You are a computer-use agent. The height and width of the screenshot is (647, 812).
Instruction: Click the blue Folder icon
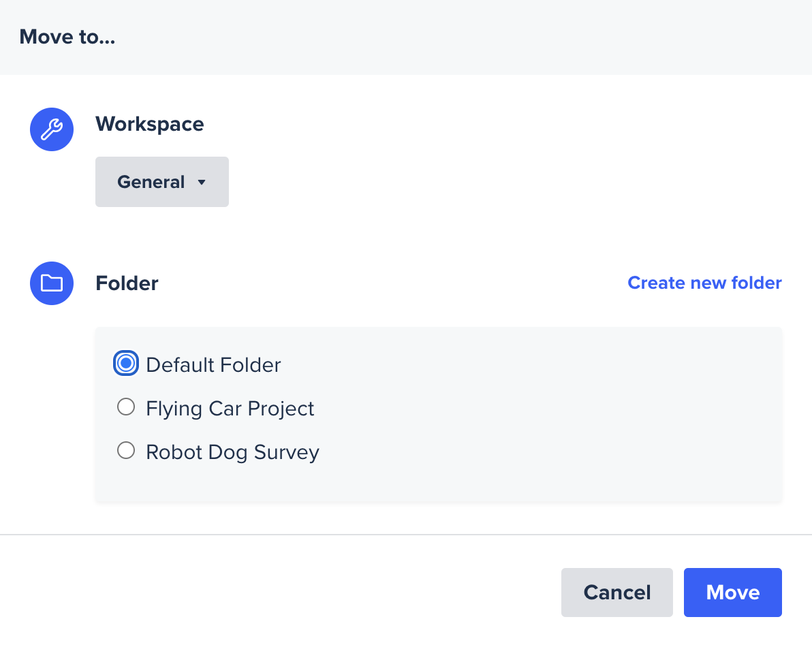coord(52,283)
